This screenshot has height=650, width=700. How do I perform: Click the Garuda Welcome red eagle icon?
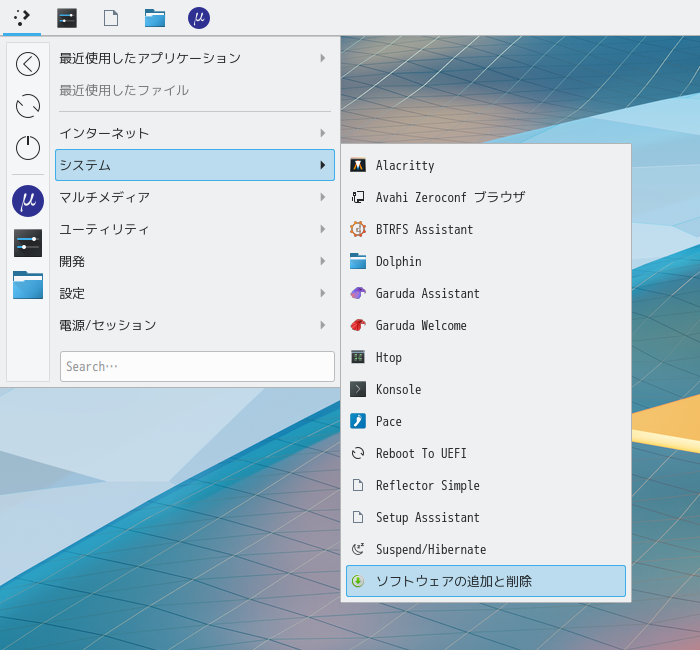358,325
